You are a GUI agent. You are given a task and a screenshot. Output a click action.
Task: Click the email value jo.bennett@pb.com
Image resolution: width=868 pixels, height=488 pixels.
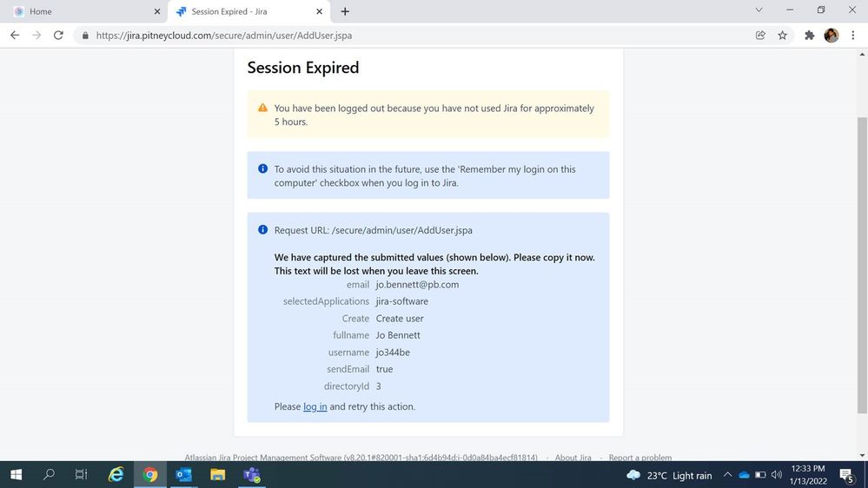(417, 285)
